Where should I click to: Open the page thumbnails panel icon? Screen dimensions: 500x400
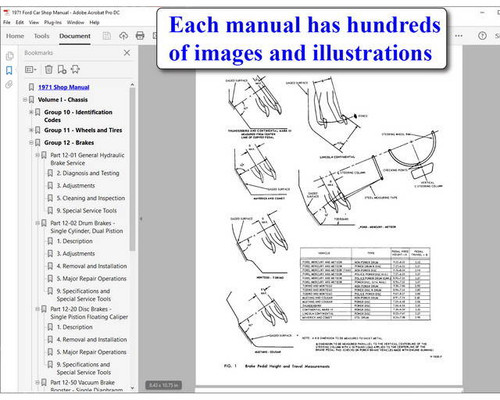(x=9, y=56)
